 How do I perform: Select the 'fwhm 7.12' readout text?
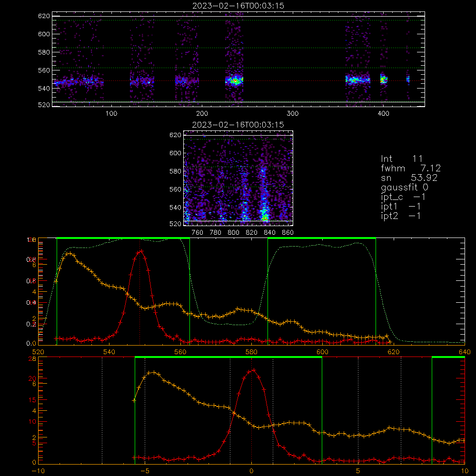coord(411,168)
